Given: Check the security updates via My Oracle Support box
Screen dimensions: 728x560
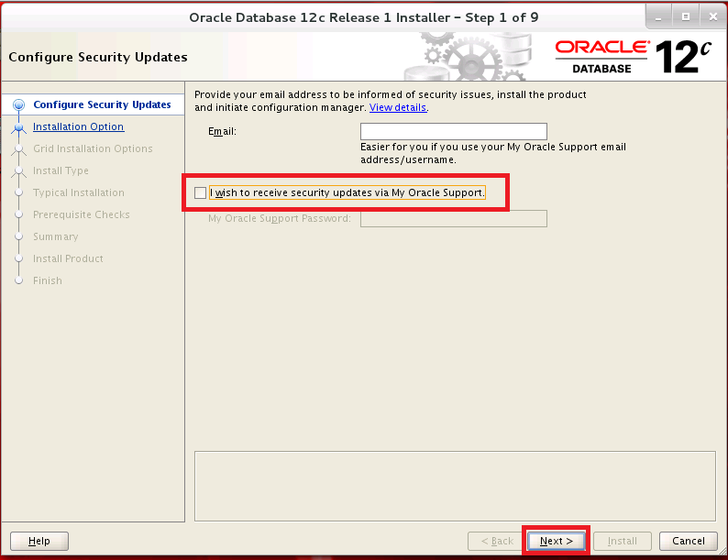Looking at the screenshot, I should tap(200, 192).
